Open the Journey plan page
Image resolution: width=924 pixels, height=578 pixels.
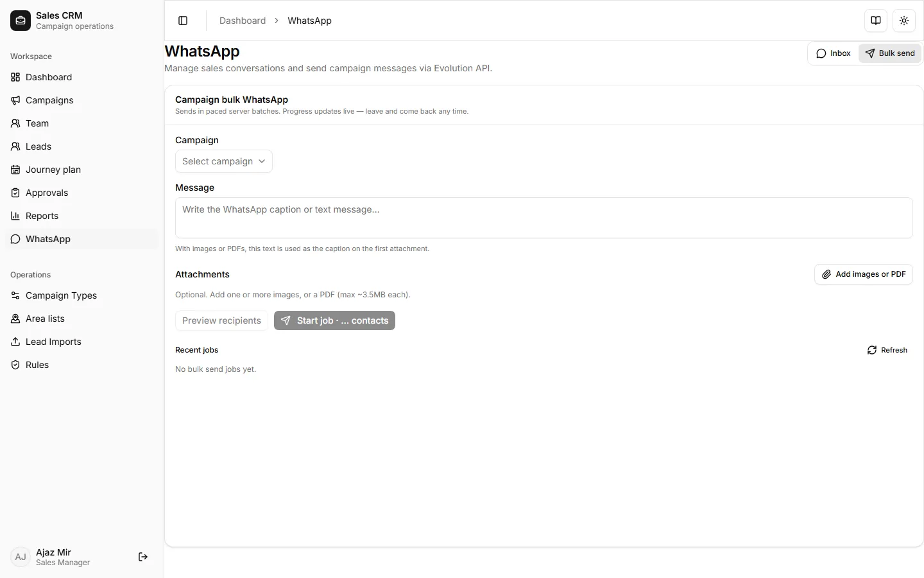click(81, 170)
